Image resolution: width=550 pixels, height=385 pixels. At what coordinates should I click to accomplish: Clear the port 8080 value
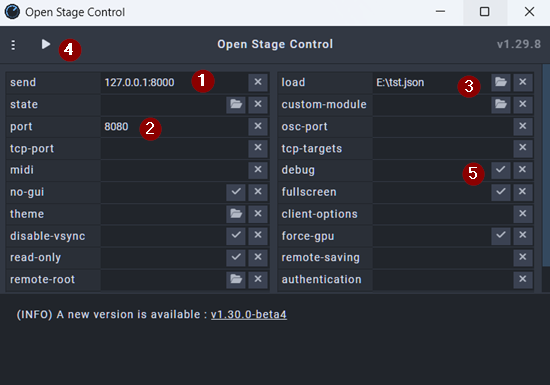pyautogui.click(x=258, y=126)
